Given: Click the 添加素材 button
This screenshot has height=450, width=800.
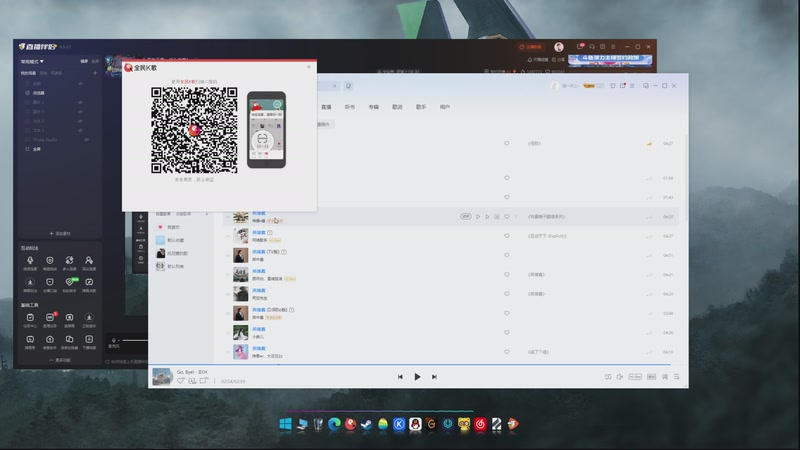Looking at the screenshot, I should tap(60, 233).
